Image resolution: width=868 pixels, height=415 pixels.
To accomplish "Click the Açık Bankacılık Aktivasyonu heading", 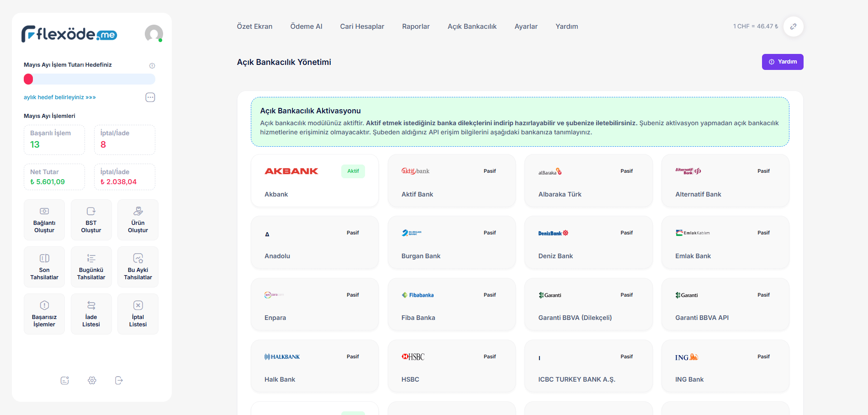I will (310, 111).
